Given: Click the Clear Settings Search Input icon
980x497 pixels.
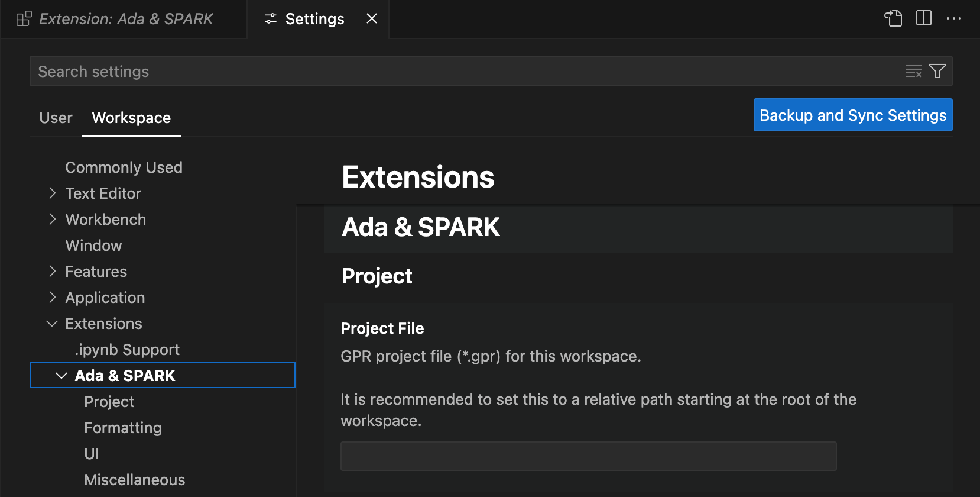Looking at the screenshot, I should [913, 72].
